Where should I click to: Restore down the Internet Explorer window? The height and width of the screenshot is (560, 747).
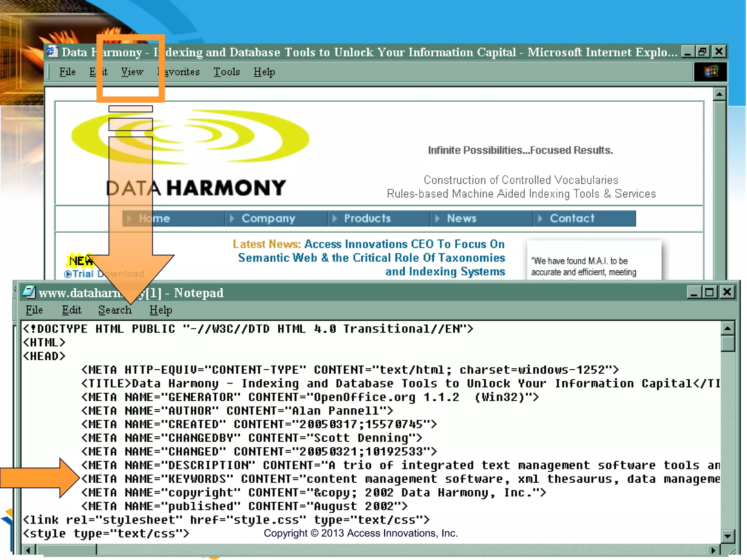(x=703, y=52)
